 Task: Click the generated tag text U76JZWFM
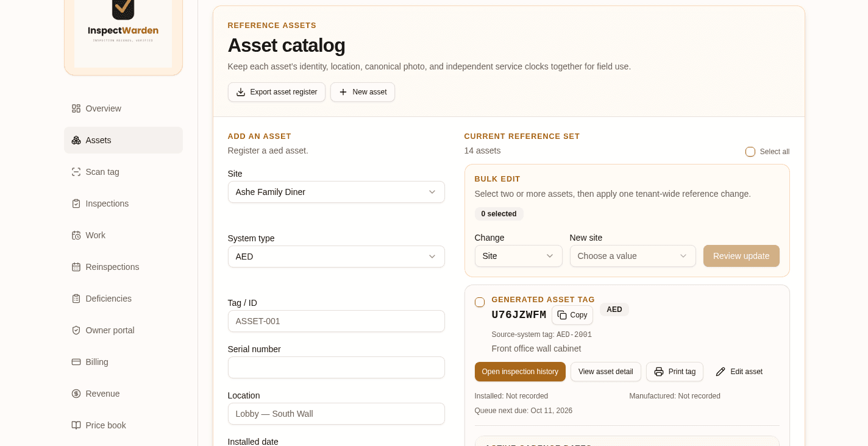519,315
